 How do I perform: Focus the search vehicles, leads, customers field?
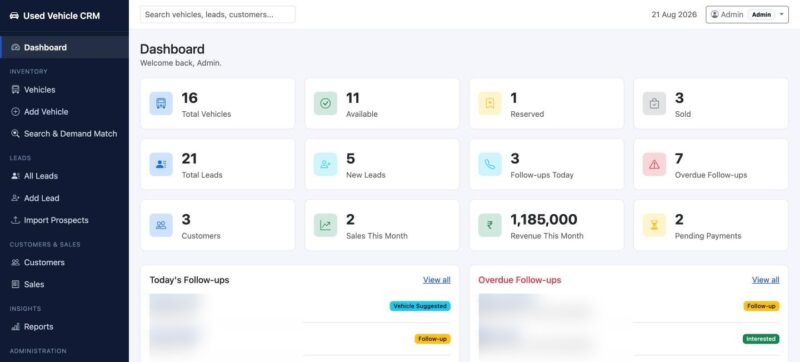218,15
